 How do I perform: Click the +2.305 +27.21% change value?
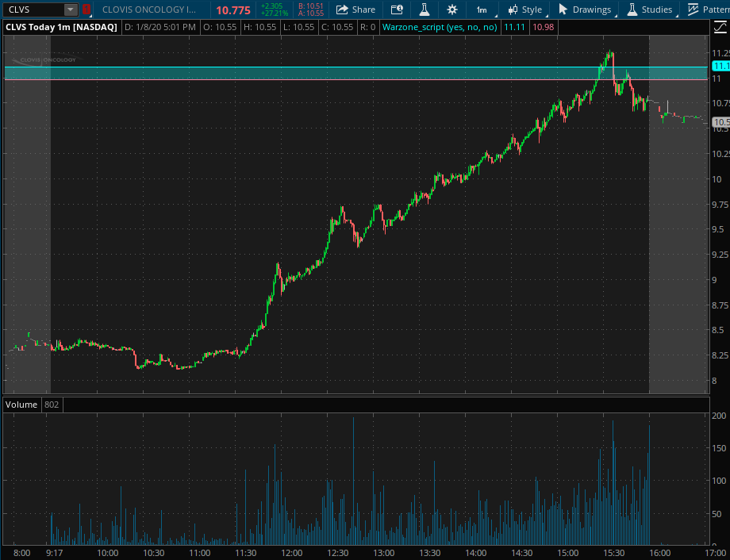(274, 10)
